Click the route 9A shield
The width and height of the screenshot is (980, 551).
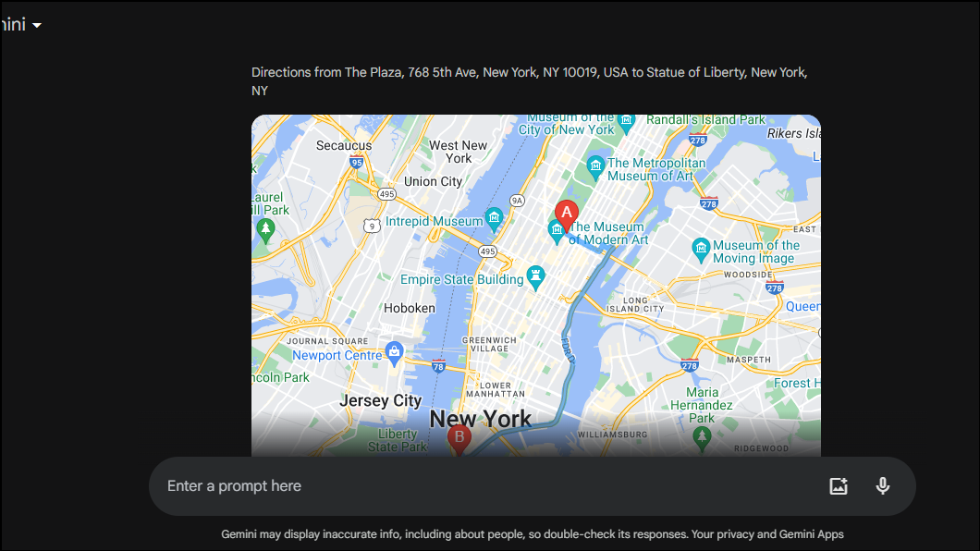[x=517, y=201]
